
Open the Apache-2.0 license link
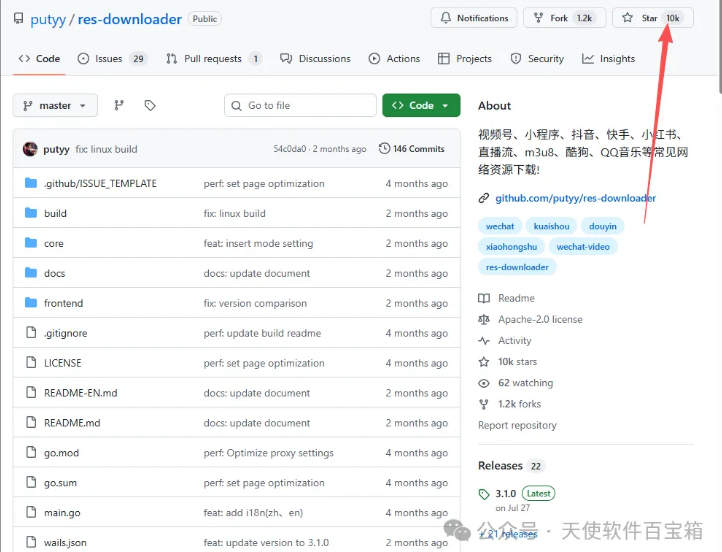click(540, 319)
